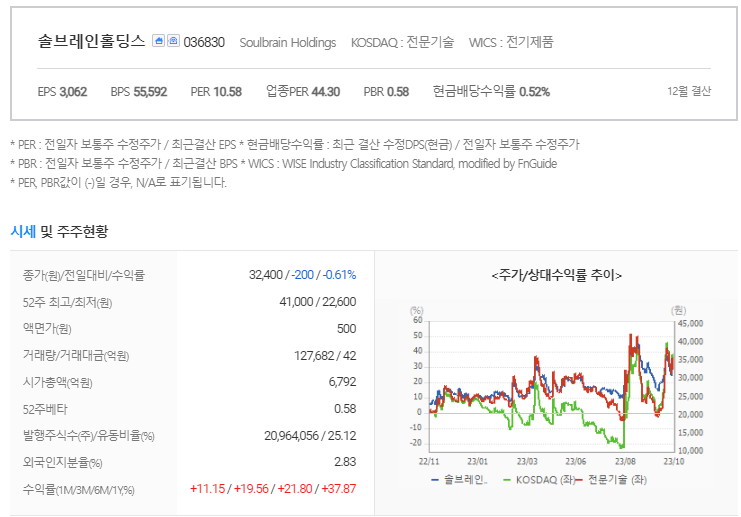Click the 업종PER 44.30 value
The height and width of the screenshot is (517, 741).
[303, 91]
